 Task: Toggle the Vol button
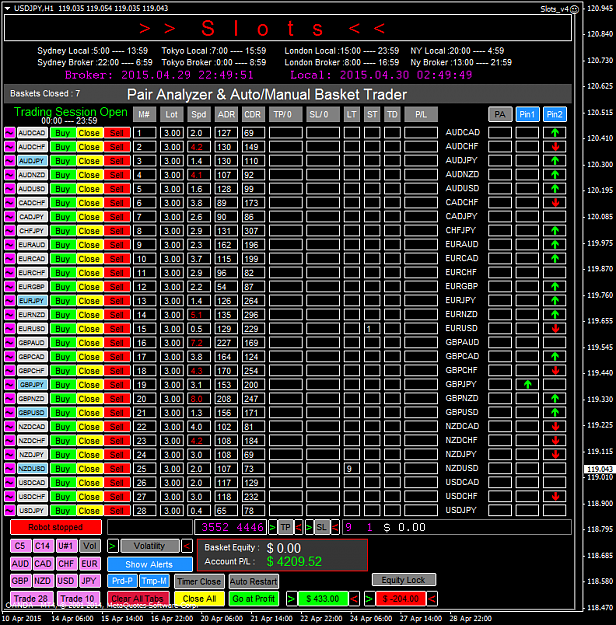tap(90, 546)
